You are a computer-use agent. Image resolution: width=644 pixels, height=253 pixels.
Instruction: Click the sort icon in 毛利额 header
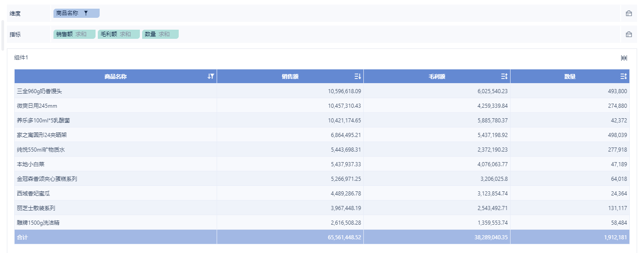click(x=504, y=76)
